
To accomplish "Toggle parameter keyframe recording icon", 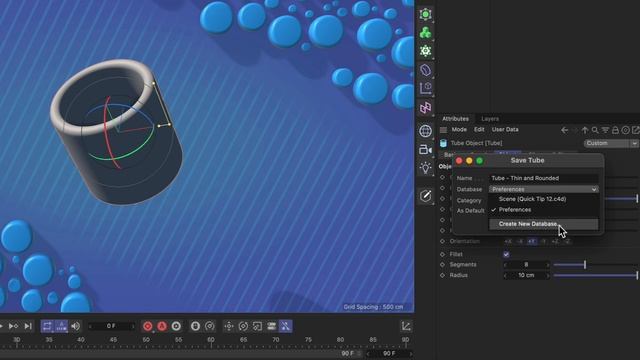I will [271, 326].
